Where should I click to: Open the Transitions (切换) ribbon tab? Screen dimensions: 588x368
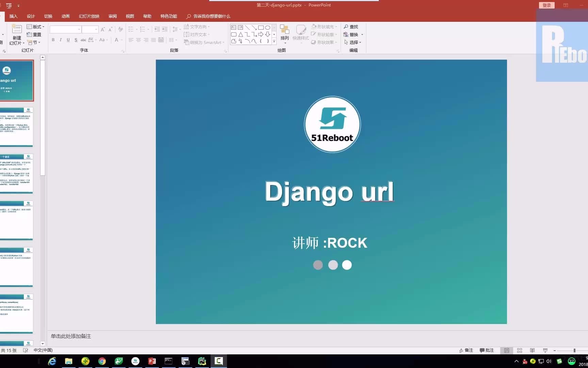click(48, 16)
